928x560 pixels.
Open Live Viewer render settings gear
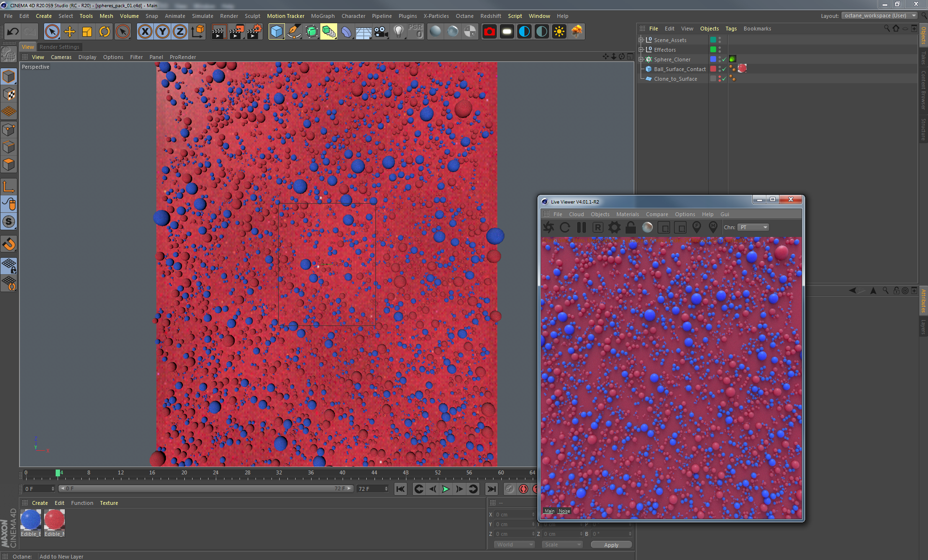coord(614,227)
